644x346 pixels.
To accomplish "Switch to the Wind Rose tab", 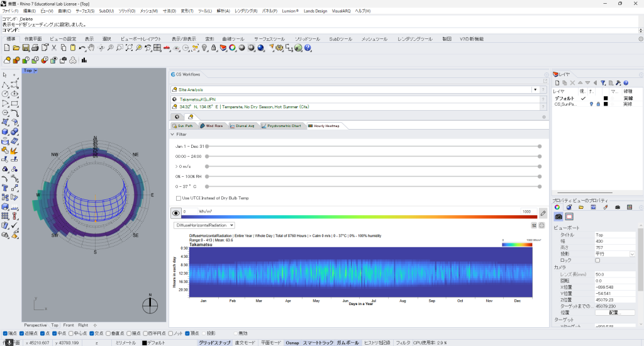I will 211,126.
